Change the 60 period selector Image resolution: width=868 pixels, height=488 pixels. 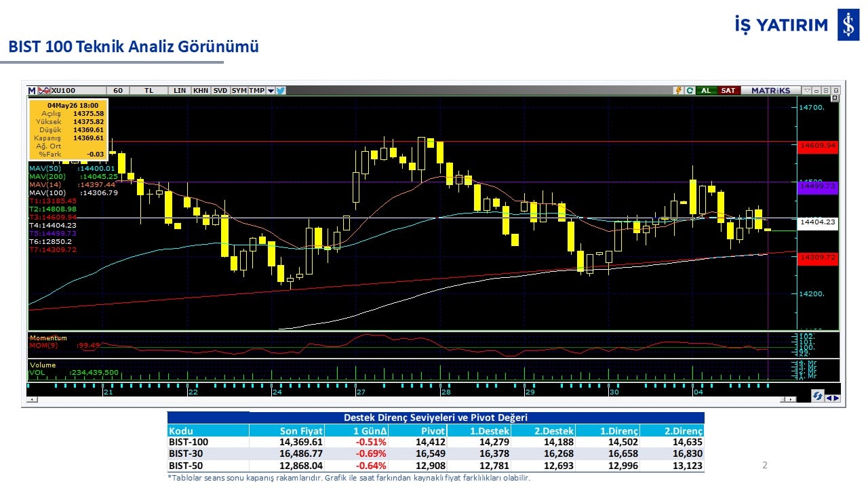[118, 91]
